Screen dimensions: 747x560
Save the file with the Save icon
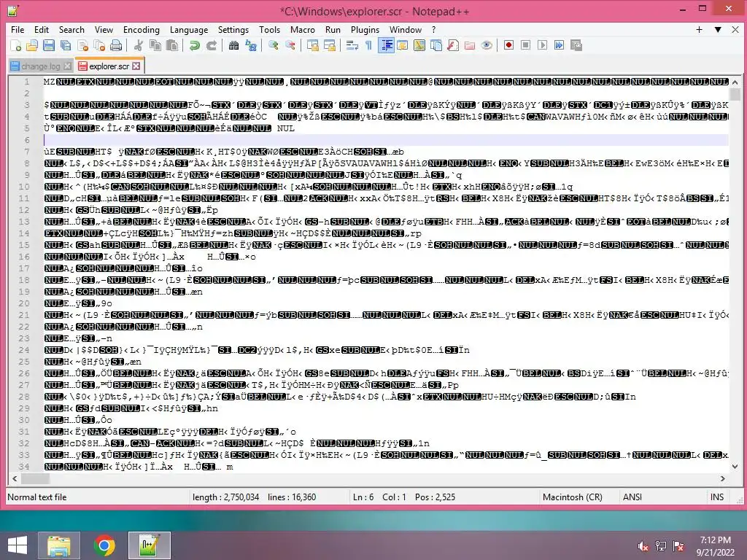(x=49, y=45)
